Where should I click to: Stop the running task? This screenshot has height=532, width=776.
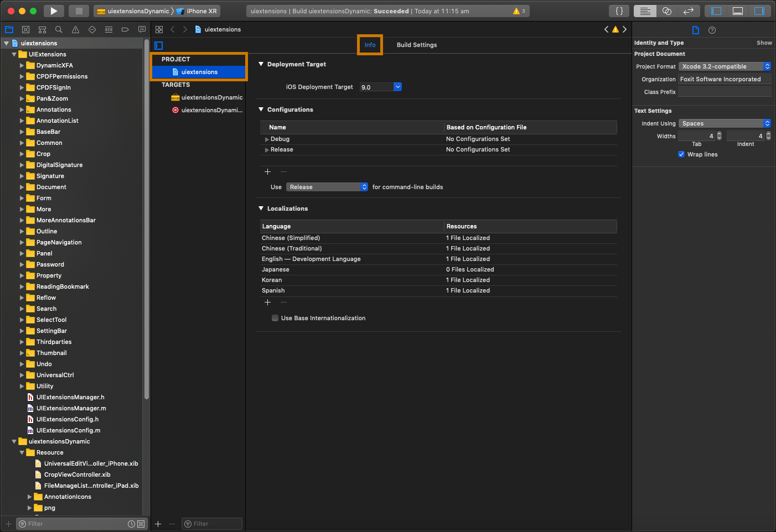coord(79,11)
